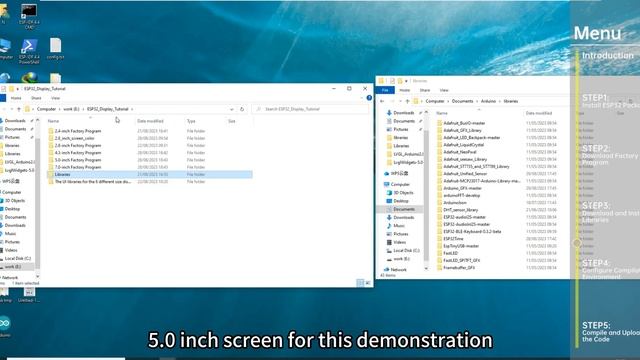Open ESP-IDF 4.4 PowerShell desktop shortcut
The height and width of the screenshot is (360, 640).
(29, 51)
